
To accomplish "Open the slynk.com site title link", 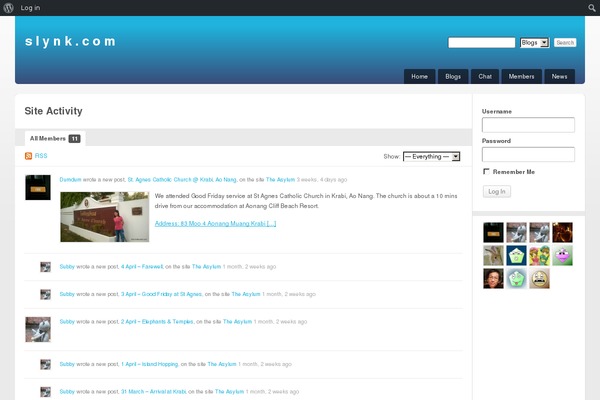I will pos(70,41).
